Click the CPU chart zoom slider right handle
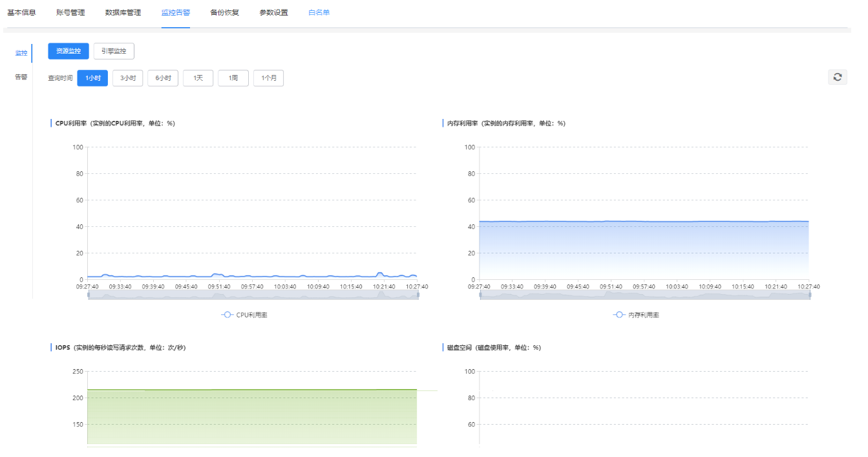Screen dimensions: 868x457 [x=418, y=295]
